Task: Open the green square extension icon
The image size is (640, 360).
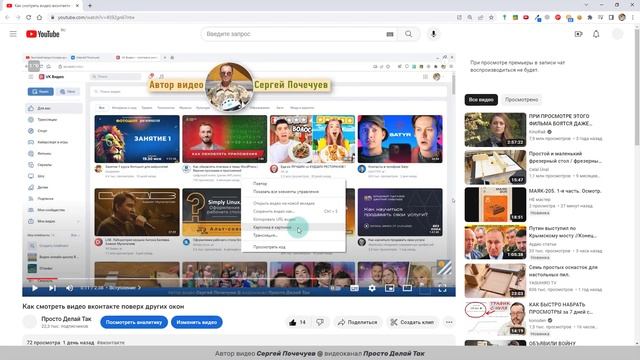Action: point(516,18)
